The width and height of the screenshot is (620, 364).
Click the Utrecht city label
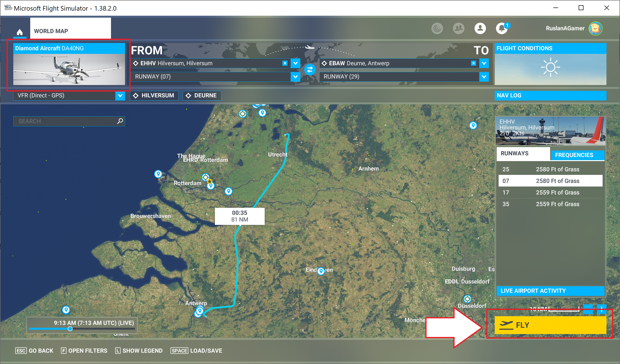[278, 155]
